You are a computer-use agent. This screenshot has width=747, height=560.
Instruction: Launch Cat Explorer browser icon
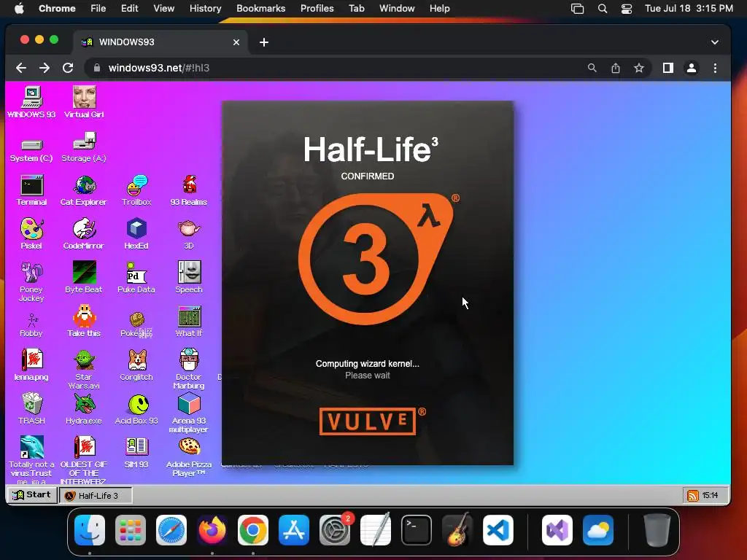(x=84, y=190)
